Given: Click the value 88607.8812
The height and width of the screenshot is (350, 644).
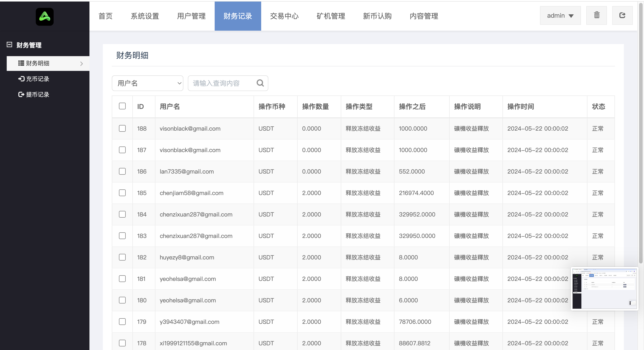Looking at the screenshot, I should (x=415, y=344).
